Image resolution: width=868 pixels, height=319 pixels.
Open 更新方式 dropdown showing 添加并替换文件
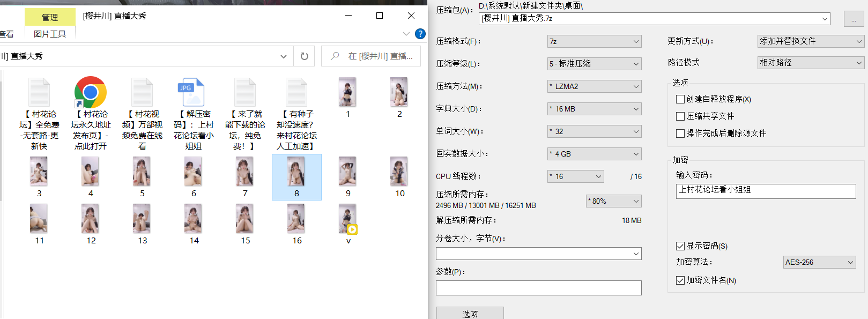point(811,41)
